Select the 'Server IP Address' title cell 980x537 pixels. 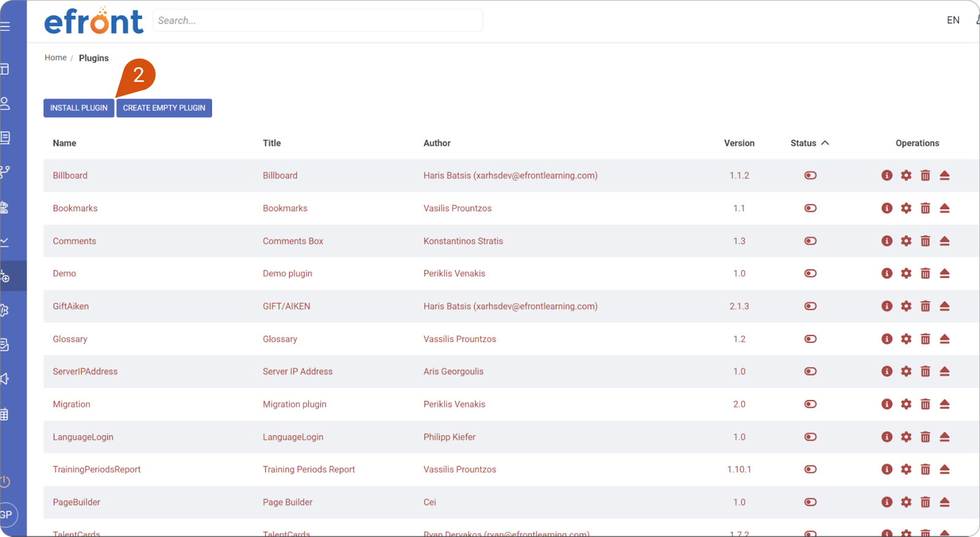tap(298, 371)
